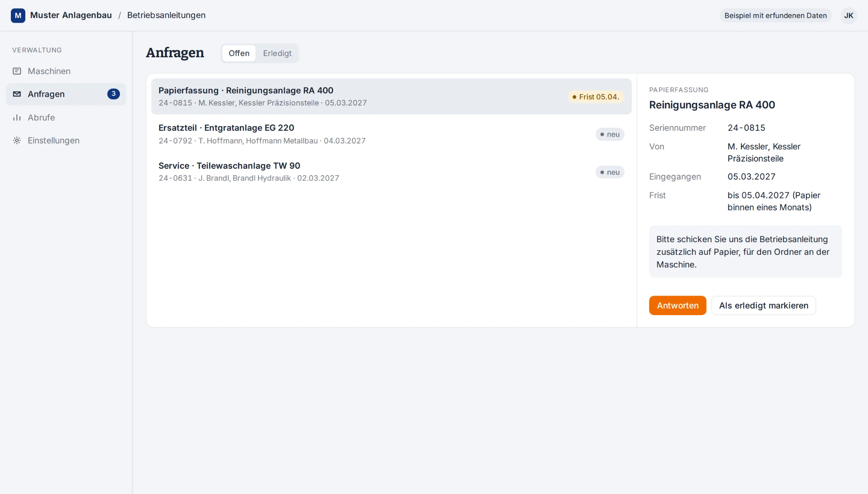Click the neu badge on Teilewaschanlage row
868x494 pixels.
[610, 172]
